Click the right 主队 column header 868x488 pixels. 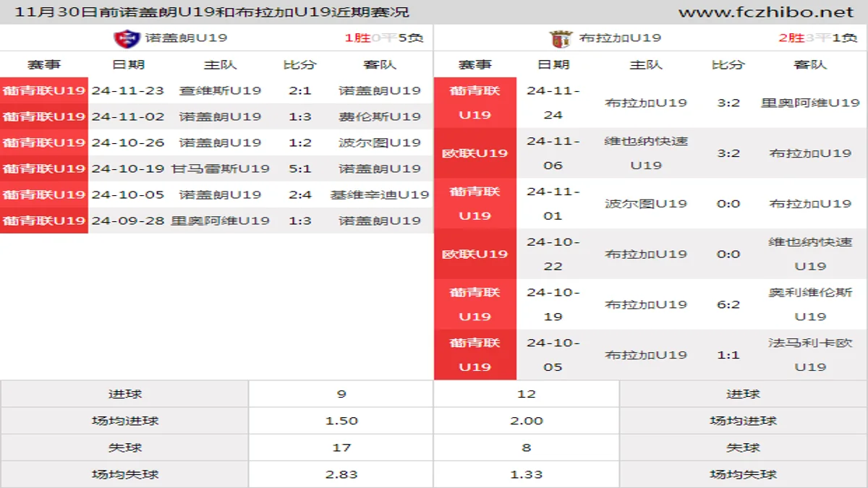coord(646,64)
